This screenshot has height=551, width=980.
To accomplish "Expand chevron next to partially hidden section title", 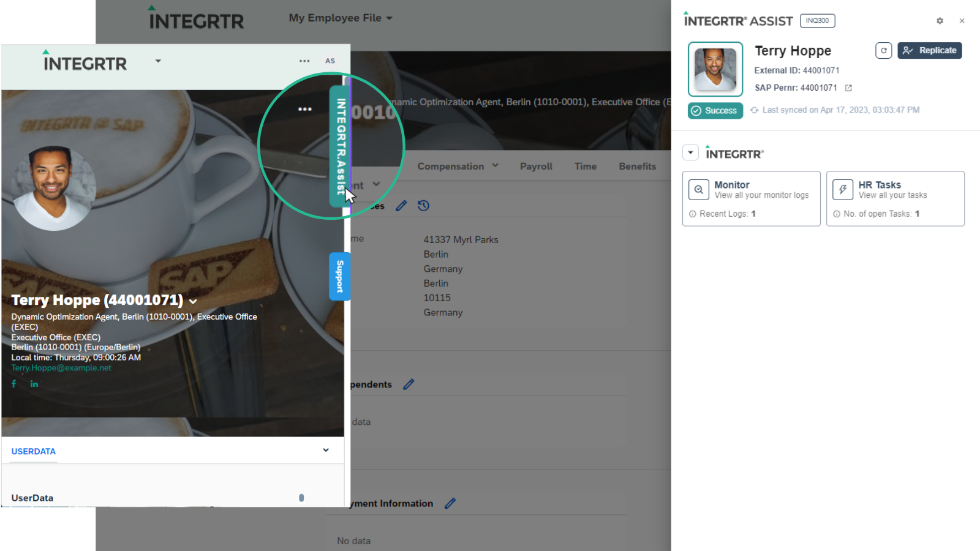I will [x=376, y=184].
